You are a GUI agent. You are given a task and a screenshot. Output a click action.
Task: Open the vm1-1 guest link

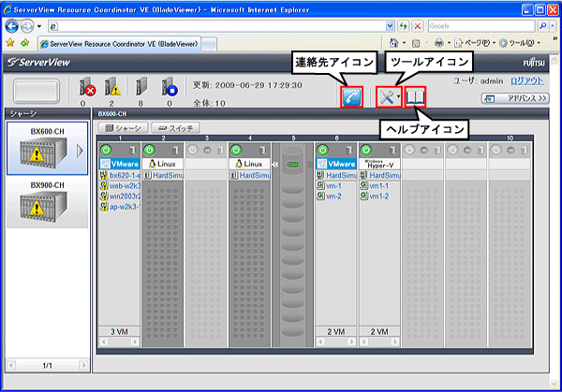379,186
